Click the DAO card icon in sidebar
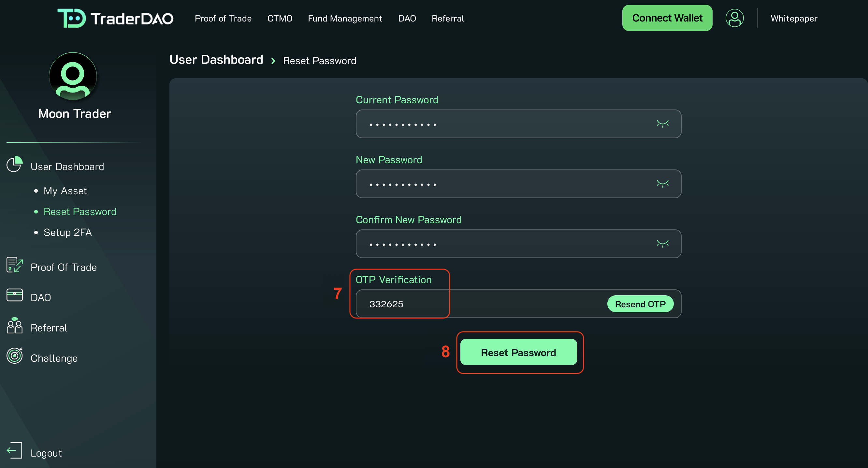 point(14,295)
